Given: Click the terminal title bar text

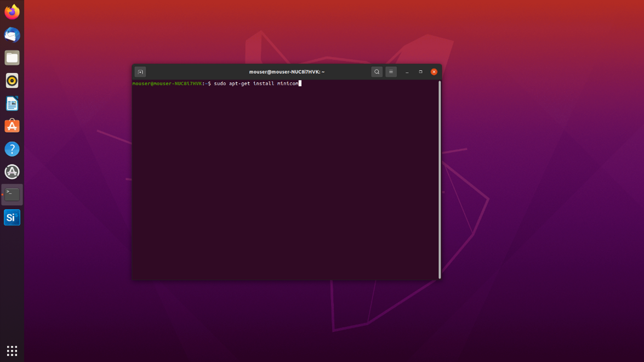Looking at the screenshot, I should 287,72.
